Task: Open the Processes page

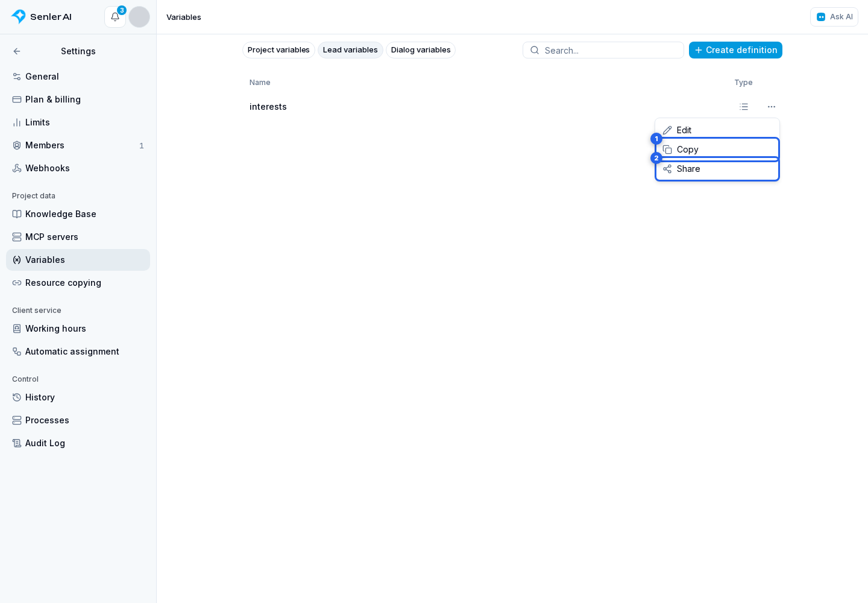Action: tap(78, 420)
